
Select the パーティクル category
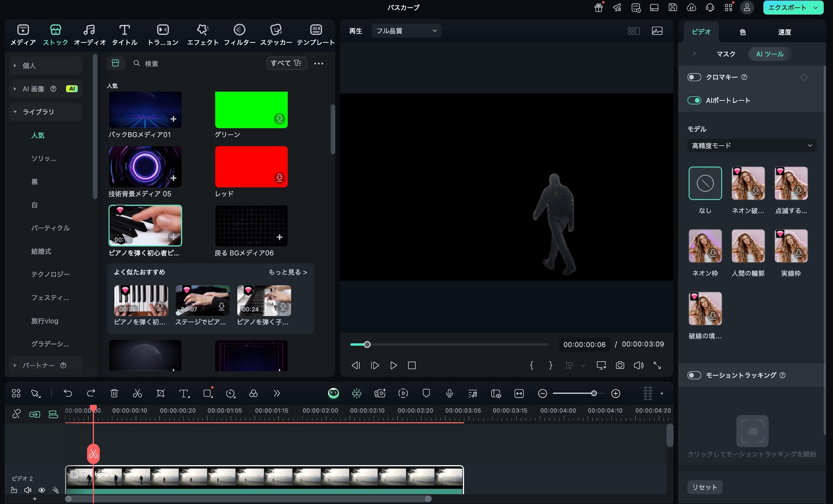[x=50, y=228]
